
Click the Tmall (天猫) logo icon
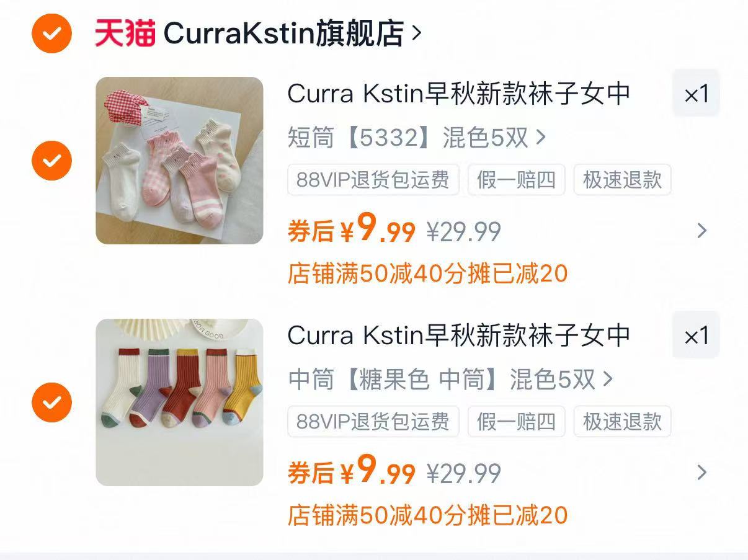[x=125, y=33]
